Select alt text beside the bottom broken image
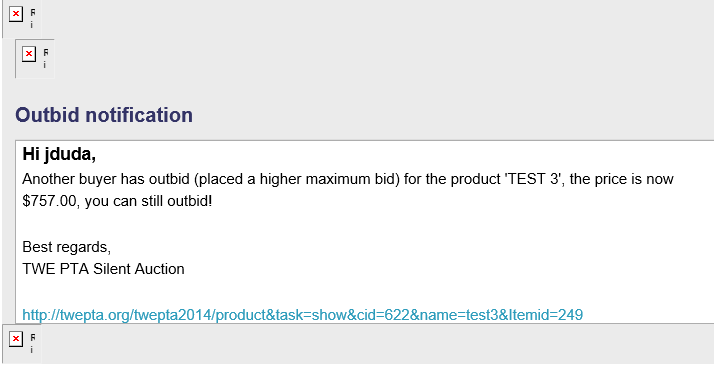Image resolution: width=714 pixels, height=367 pixels. 32,343
